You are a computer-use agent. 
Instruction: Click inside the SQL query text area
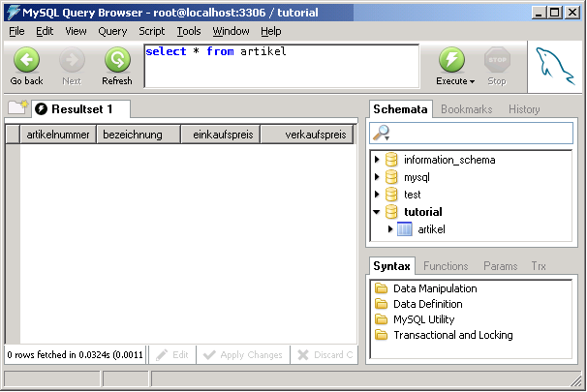pos(281,66)
